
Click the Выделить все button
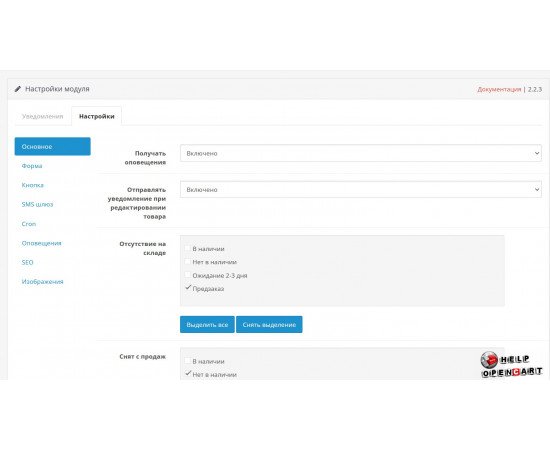point(207,324)
